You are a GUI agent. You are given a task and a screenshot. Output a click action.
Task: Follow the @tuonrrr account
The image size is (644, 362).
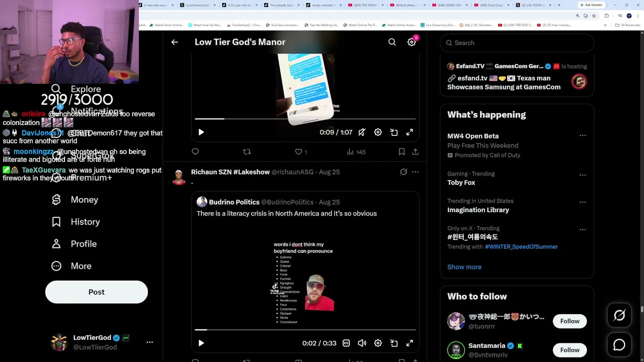click(570, 321)
